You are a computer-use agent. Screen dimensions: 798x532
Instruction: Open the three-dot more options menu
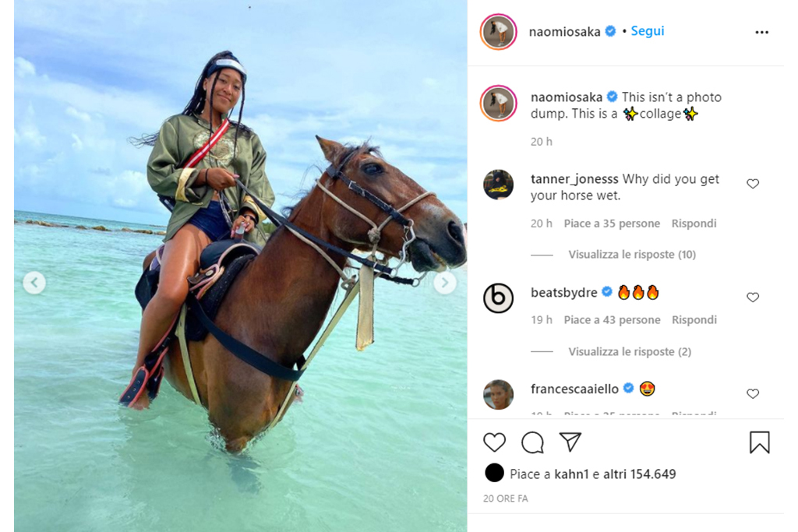761,32
